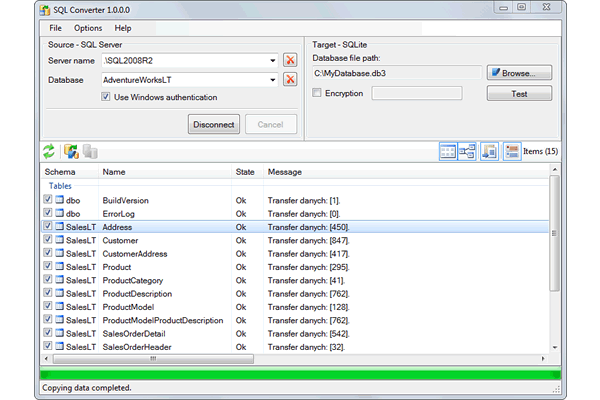Click the green refresh arrows icon
This screenshot has width=600, height=400.
click(x=49, y=152)
